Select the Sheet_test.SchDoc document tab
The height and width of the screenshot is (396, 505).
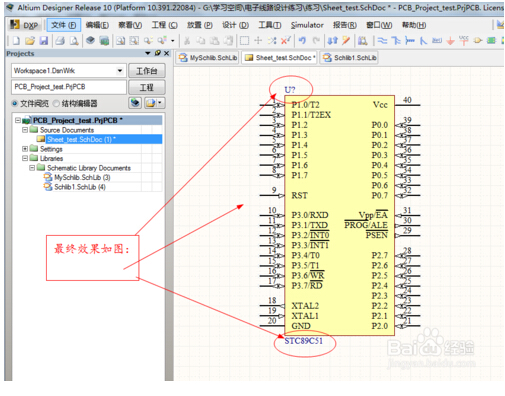click(280, 58)
